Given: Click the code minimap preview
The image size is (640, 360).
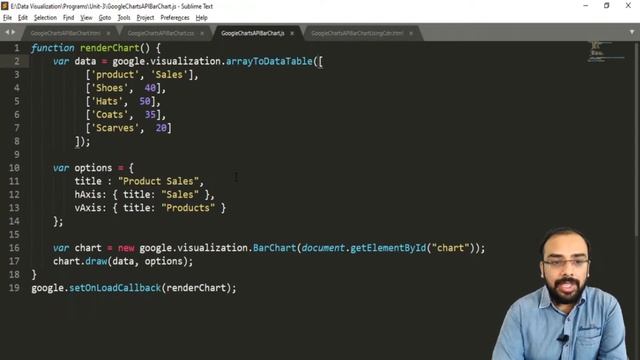Looking at the screenshot, I should click(606, 52).
